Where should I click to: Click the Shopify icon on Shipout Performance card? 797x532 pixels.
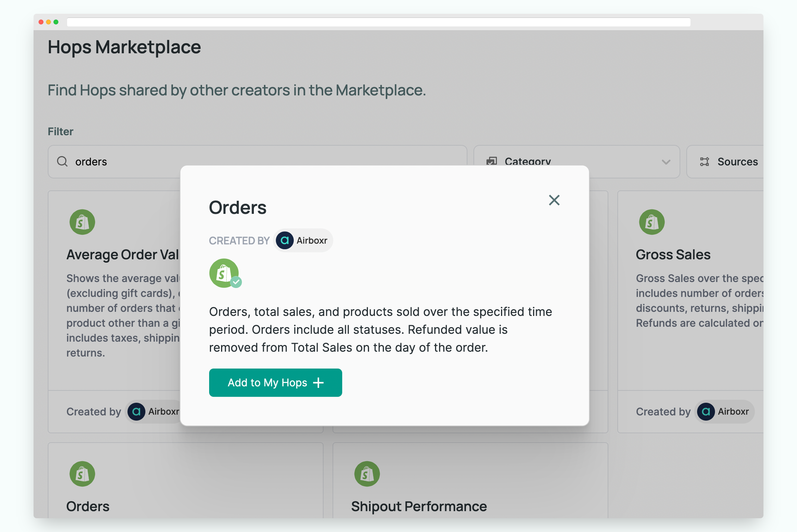click(367, 474)
